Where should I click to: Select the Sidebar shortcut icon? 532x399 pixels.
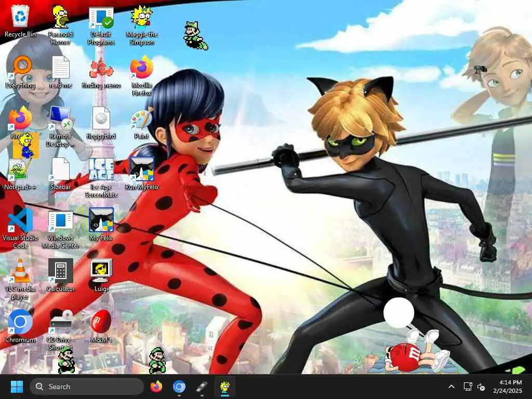tap(60, 174)
